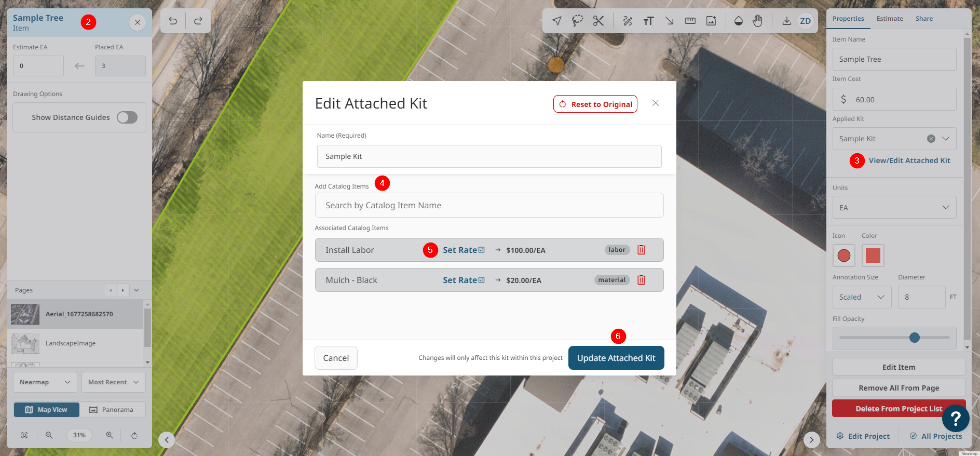Toggle Show Distance Guides switch

click(127, 117)
